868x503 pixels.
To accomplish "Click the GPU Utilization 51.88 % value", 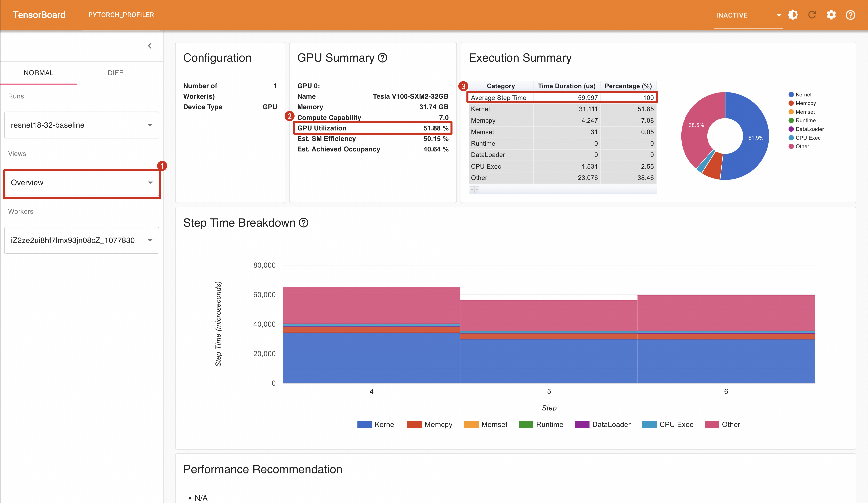I will pos(436,128).
